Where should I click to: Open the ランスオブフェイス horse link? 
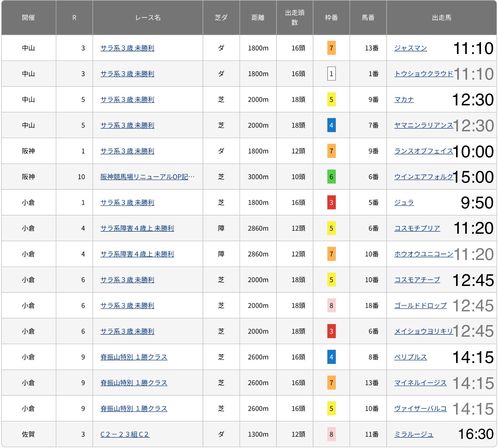point(424,151)
